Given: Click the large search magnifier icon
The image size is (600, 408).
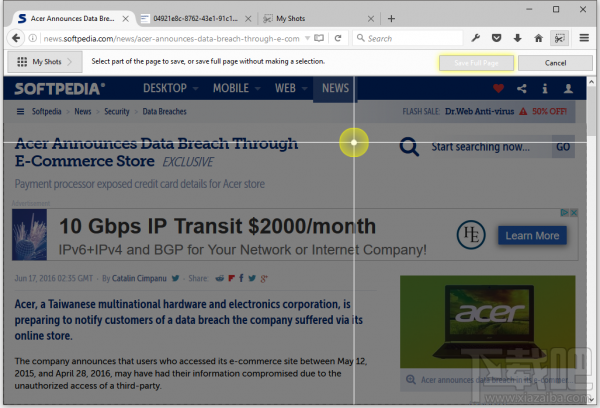Looking at the screenshot, I should click(x=409, y=147).
